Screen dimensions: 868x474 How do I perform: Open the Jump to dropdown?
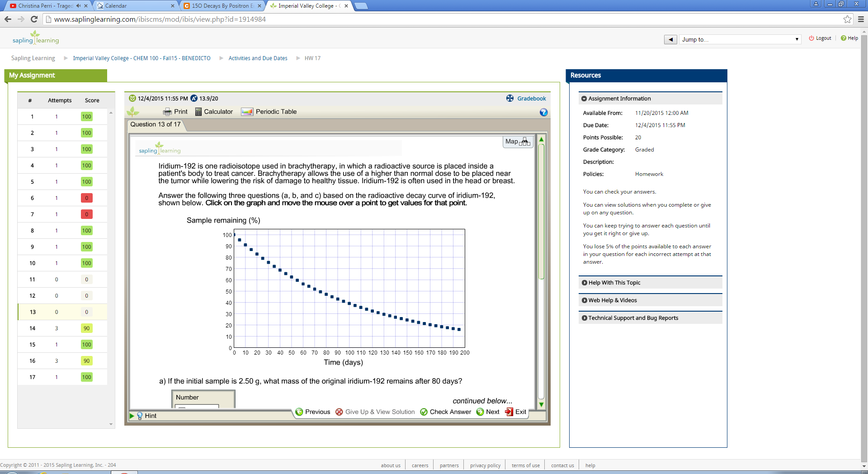click(x=740, y=39)
